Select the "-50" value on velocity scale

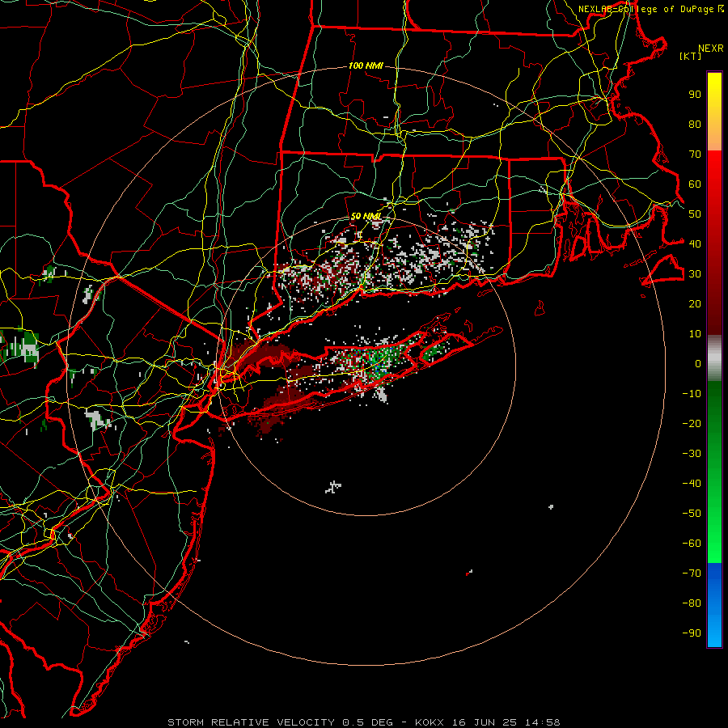(x=692, y=514)
